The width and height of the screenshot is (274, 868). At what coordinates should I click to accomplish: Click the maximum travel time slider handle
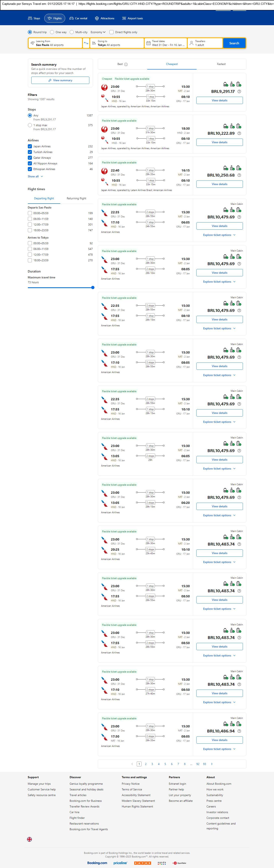[93, 288]
